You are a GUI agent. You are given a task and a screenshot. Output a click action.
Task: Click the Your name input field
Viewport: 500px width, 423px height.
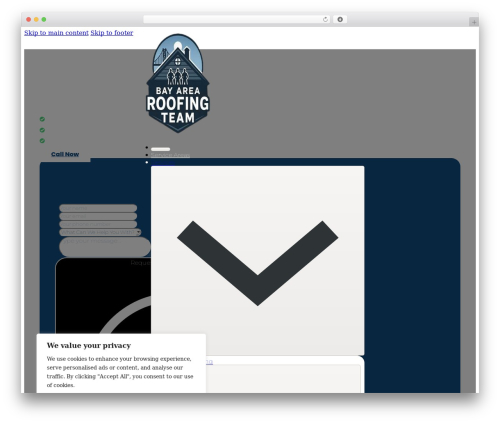(x=98, y=208)
